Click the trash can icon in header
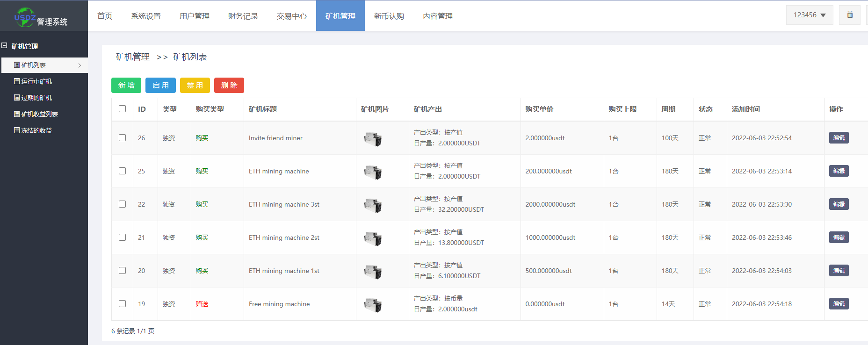 coord(850,15)
